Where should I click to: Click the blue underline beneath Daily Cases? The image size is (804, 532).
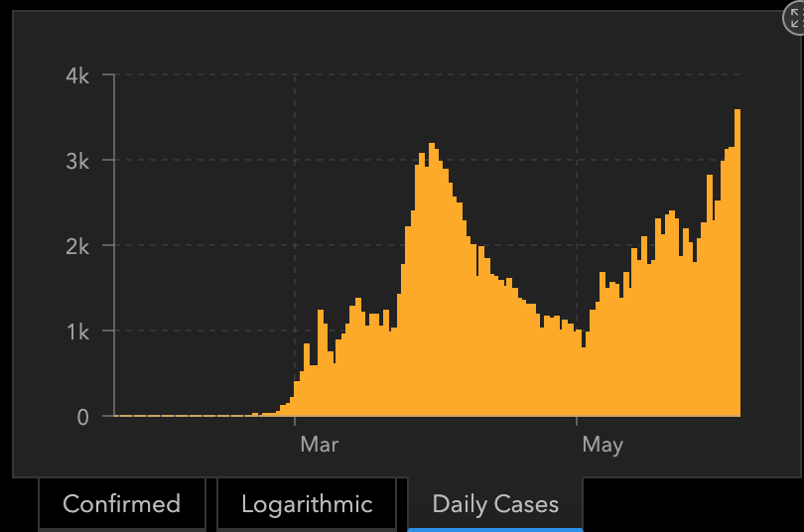tap(495, 529)
